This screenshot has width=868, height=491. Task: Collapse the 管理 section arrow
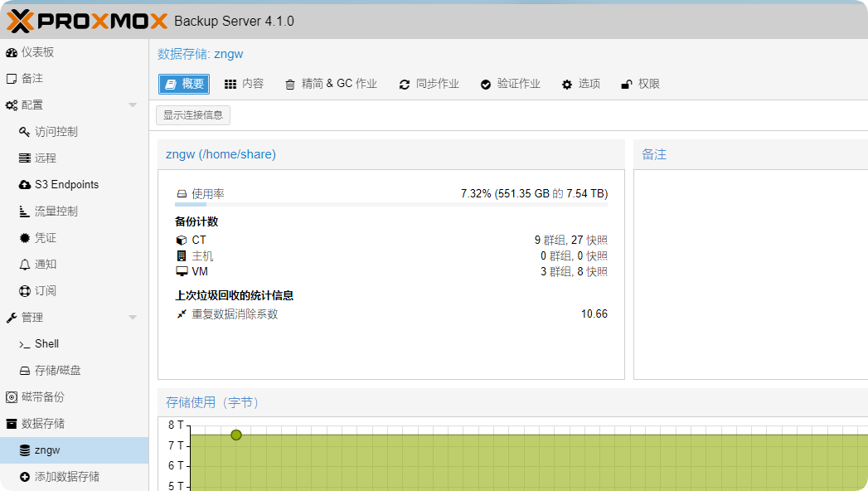[x=133, y=318]
